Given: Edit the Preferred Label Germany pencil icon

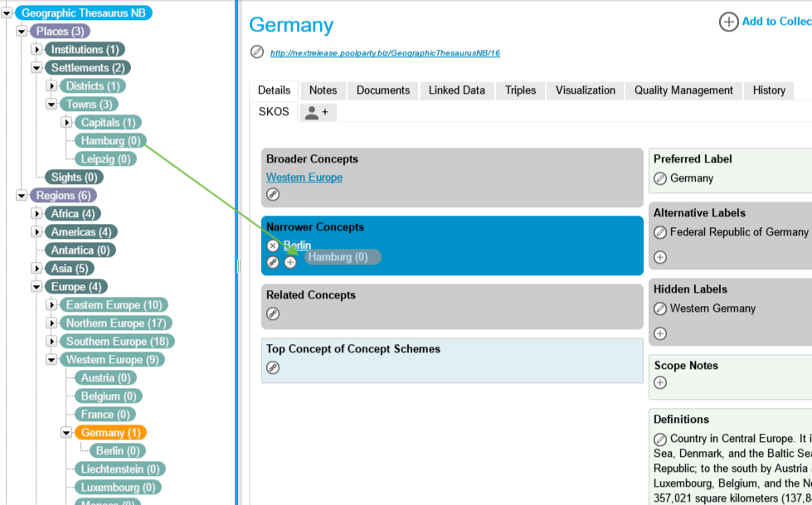Looking at the screenshot, I should pyautogui.click(x=660, y=178).
